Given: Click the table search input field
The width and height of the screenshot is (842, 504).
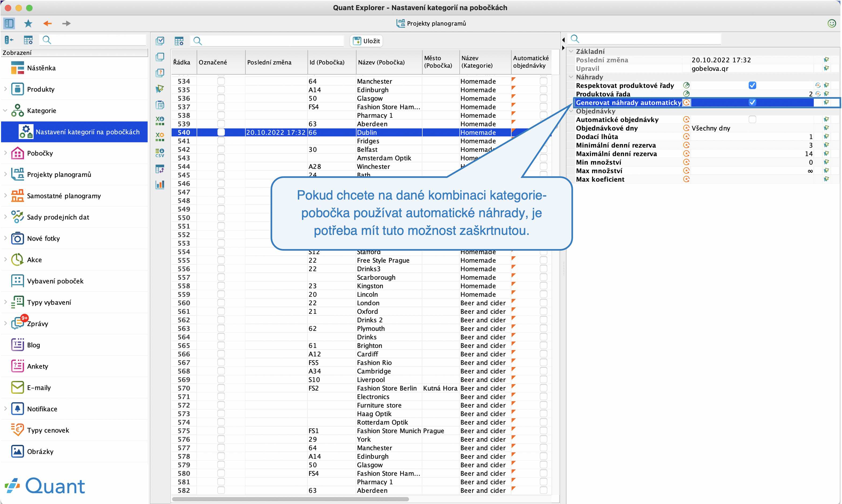Looking at the screenshot, I should point(267,41).
